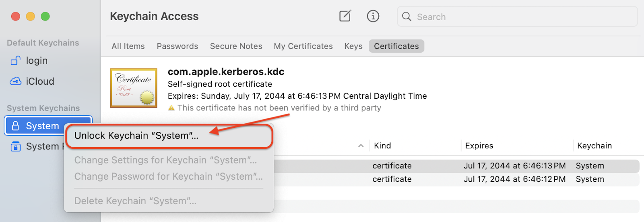
Task: Click the yellow warning triangle icon
Action: (171, 108)
